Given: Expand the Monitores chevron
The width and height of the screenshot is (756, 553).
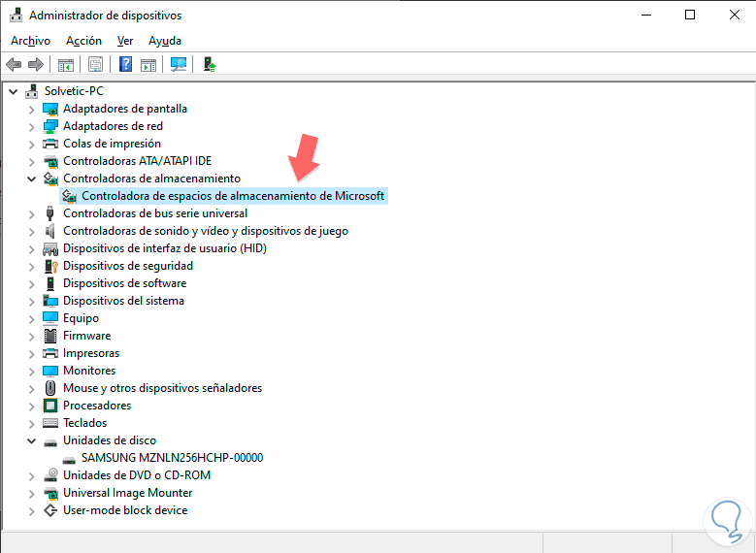Looking at the screenshot, I should point(31,372).
